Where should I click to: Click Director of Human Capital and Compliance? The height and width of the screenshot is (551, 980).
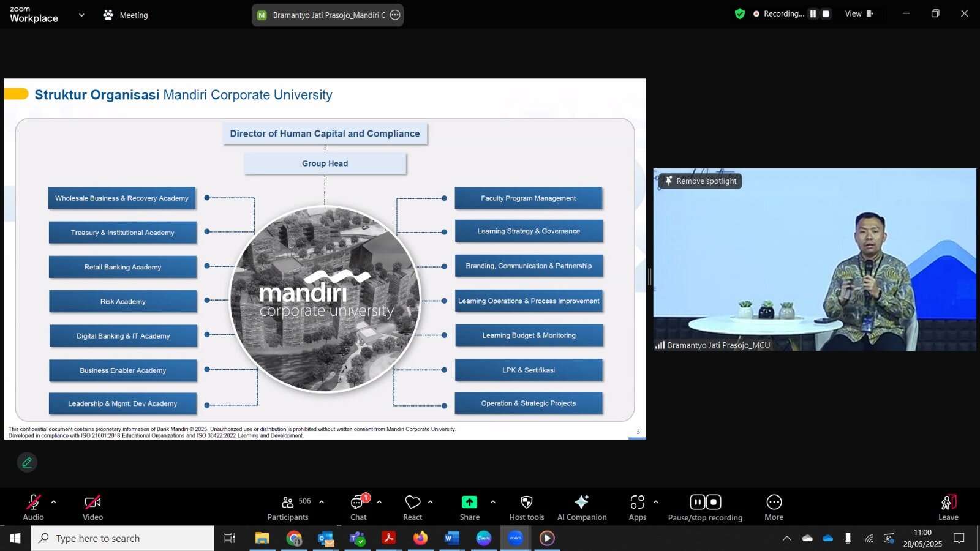325,133
